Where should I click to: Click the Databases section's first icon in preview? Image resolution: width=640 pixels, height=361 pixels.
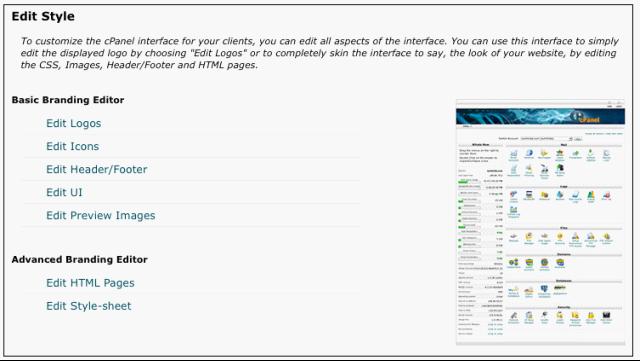[x=513, y=291]
